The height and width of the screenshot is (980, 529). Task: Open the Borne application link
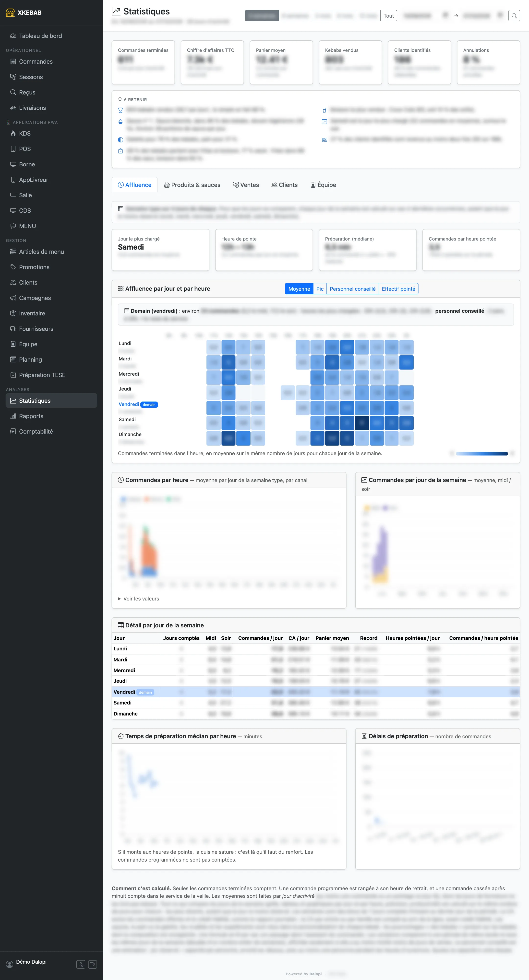[51, 164]
